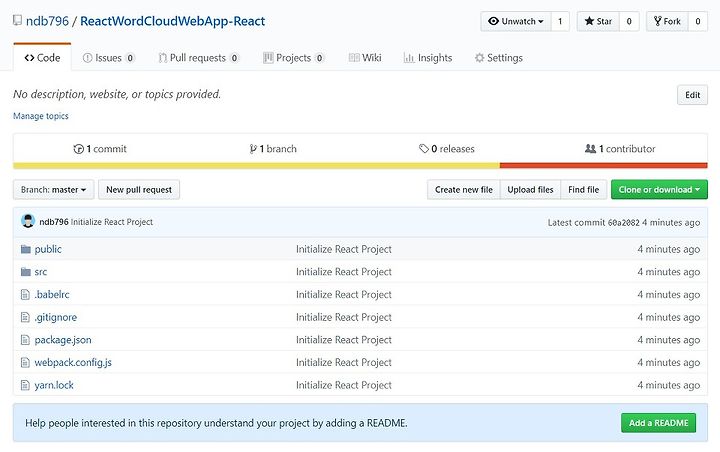Click the commit history clock icon
The height and width of the screenshot is (452, 720).
coord(79,149)
